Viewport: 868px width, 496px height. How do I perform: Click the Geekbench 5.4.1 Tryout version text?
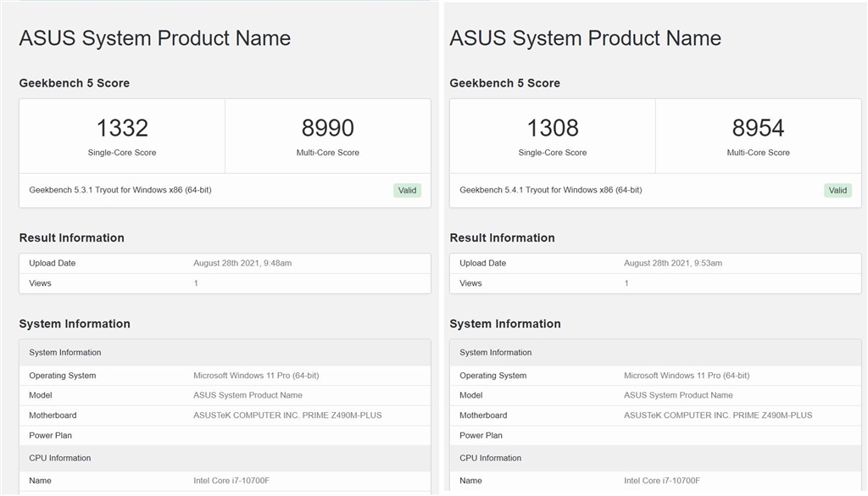pos(551,190)
